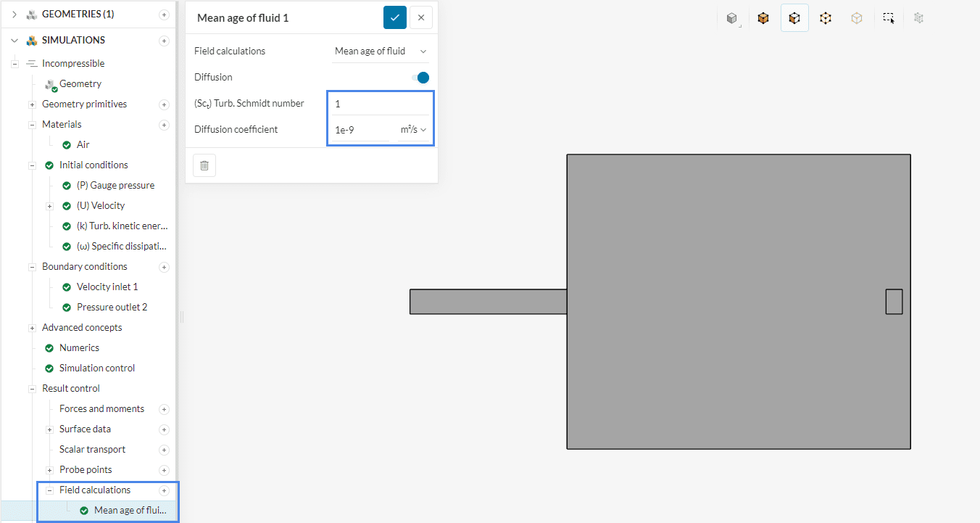Activate the face selection mode icon
This screenshot has width=980, height=523.
(x=794, y=18)
